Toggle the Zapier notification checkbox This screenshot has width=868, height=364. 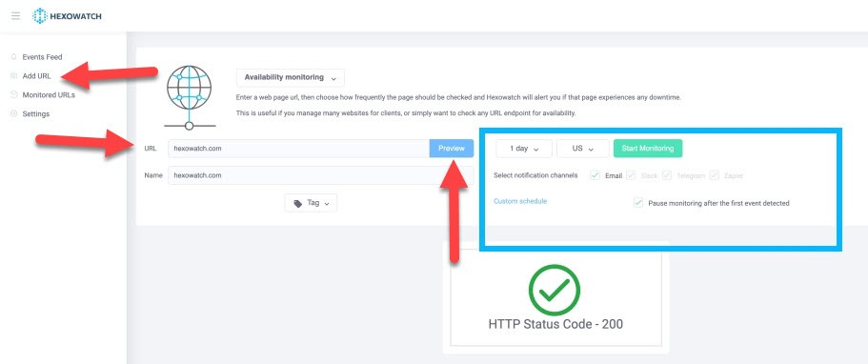(714, 175)
